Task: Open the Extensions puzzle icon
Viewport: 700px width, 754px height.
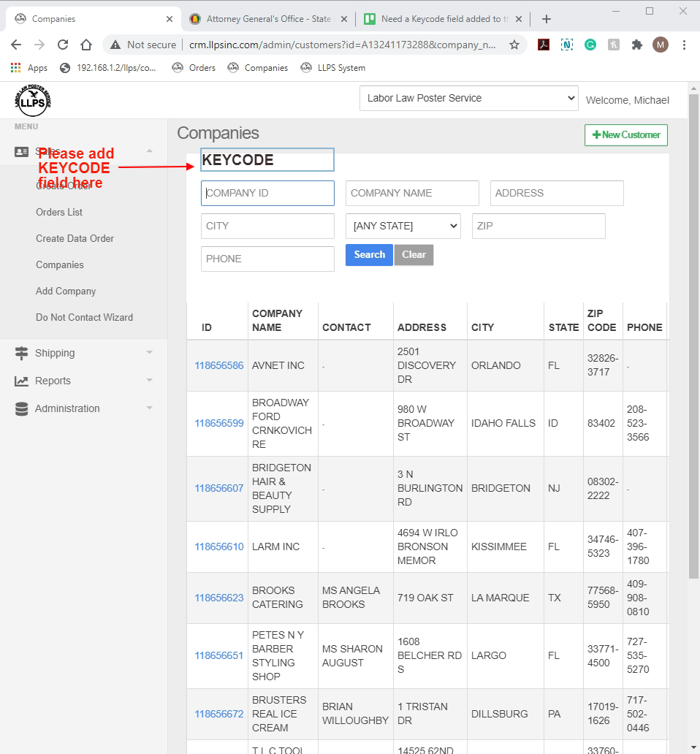Action: pos(636,45)
